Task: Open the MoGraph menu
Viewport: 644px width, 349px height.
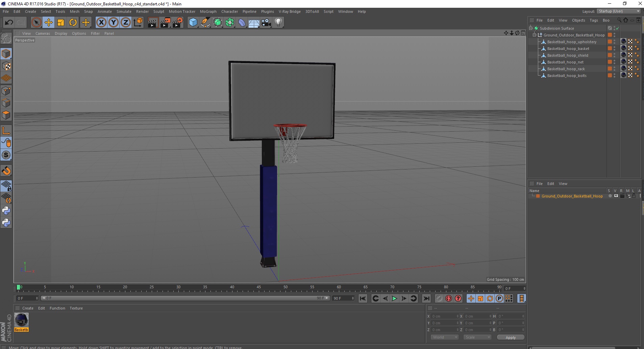Action: (208, 11)
